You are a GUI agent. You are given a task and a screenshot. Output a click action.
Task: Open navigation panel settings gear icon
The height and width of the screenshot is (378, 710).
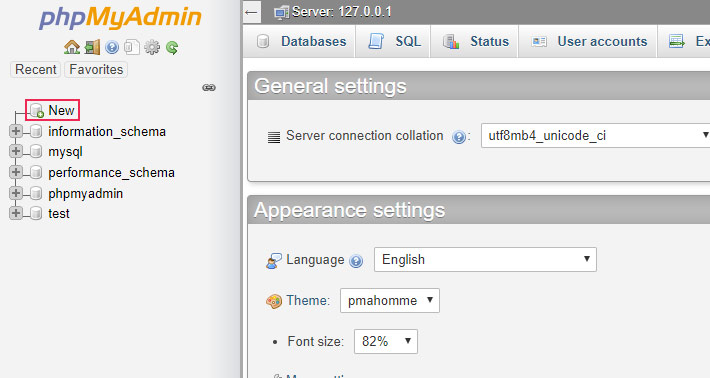click(x=152, y=47)
